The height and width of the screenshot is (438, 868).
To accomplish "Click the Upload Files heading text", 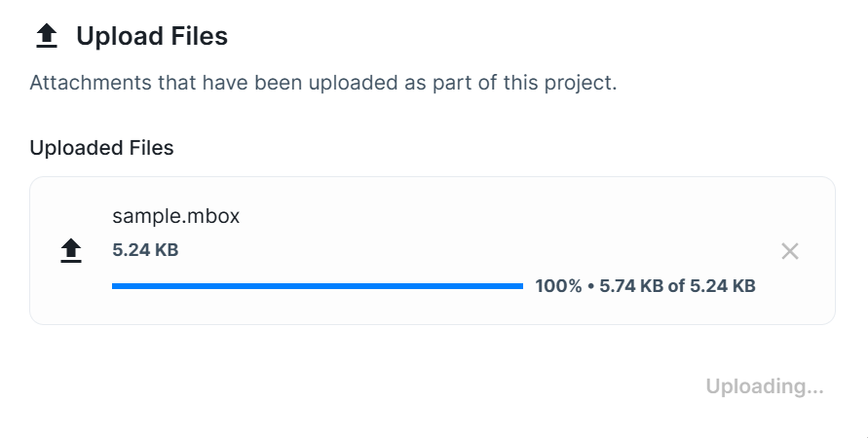I will [x=152, y=37].
